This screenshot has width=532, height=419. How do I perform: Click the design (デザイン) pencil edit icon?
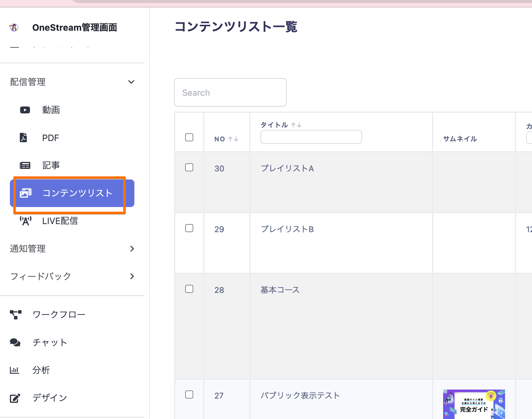[x=15, y=398]
